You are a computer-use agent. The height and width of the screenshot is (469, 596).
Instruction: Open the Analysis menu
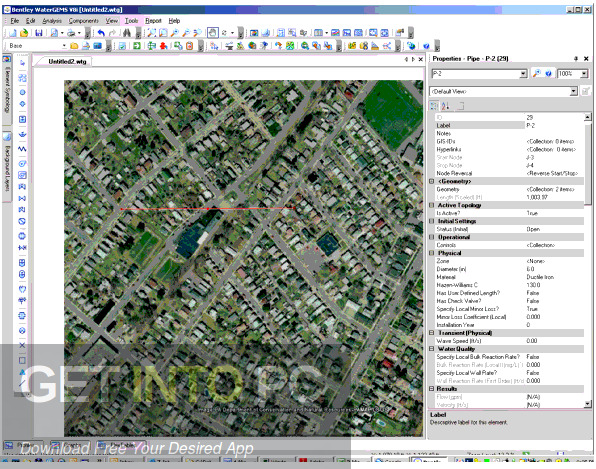(x=52, y=21)
